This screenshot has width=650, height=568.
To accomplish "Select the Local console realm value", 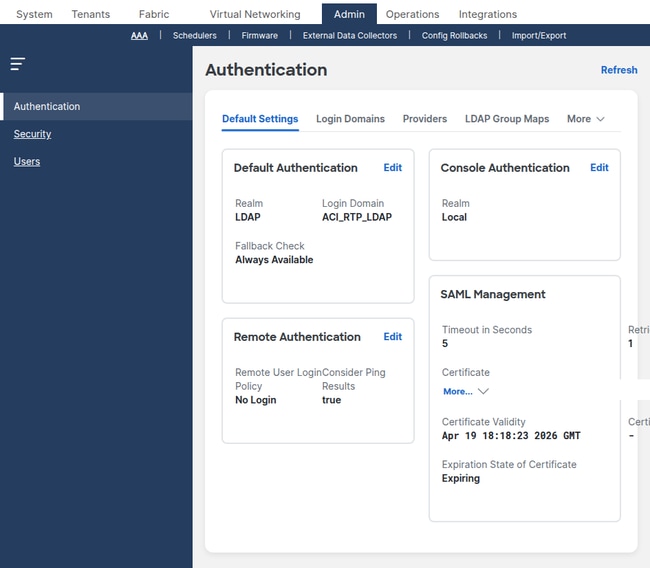I will click(454, 217).
